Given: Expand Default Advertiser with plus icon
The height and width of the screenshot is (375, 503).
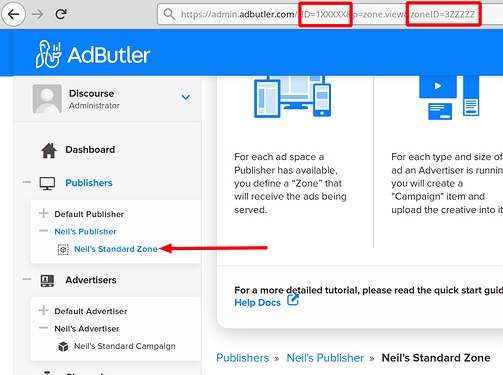Looking at the screenshot, I should tap(44, 310).
